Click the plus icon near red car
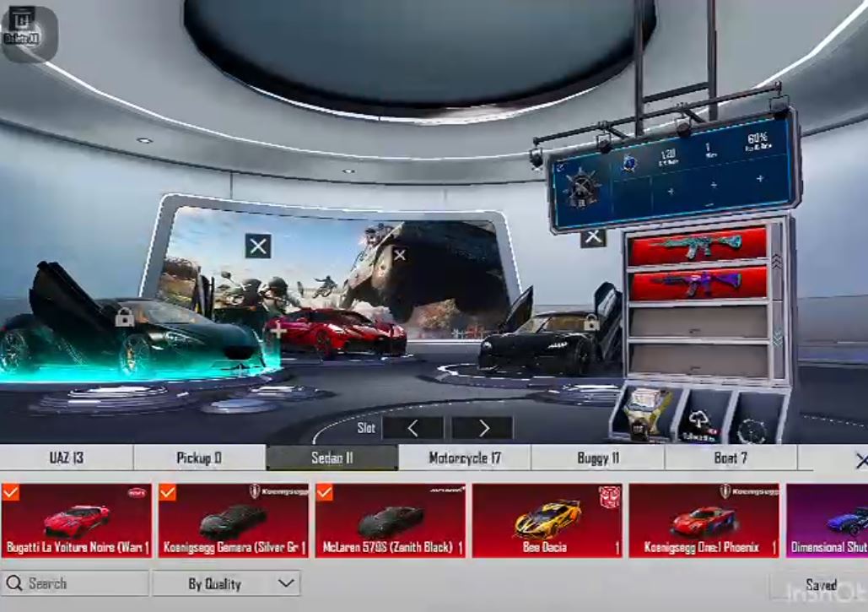The image size is (868, 612). point(278,332)
